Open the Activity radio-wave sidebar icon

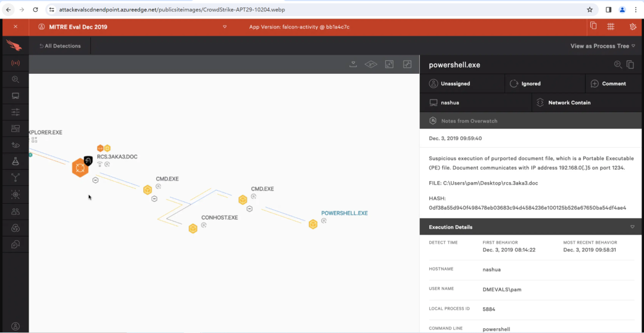point(15,63)
